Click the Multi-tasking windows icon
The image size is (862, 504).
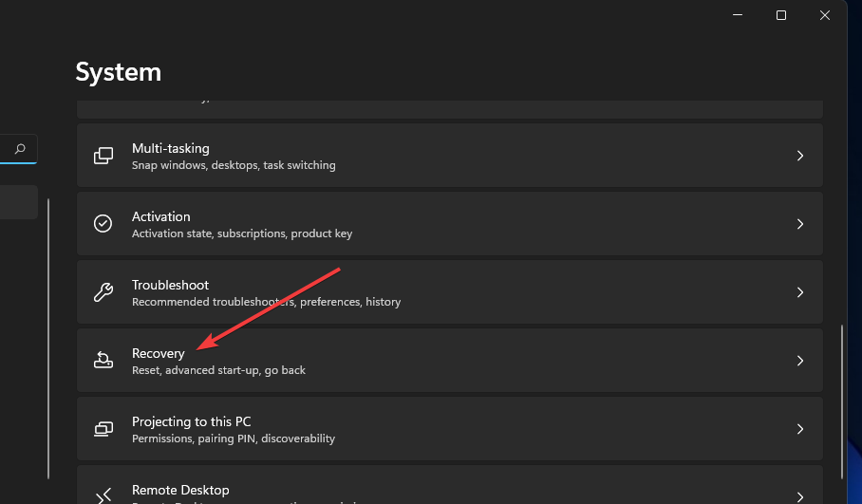[103, 156]
